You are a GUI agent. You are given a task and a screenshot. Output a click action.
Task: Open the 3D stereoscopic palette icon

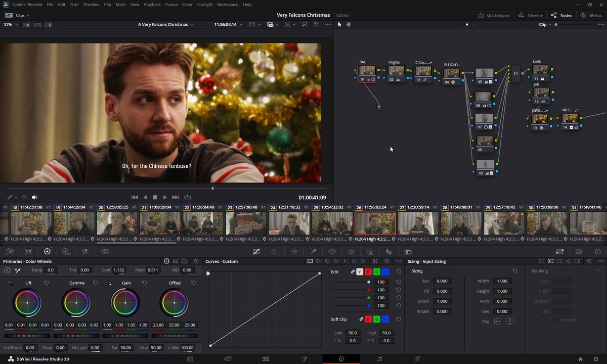(x=579, y=251)
